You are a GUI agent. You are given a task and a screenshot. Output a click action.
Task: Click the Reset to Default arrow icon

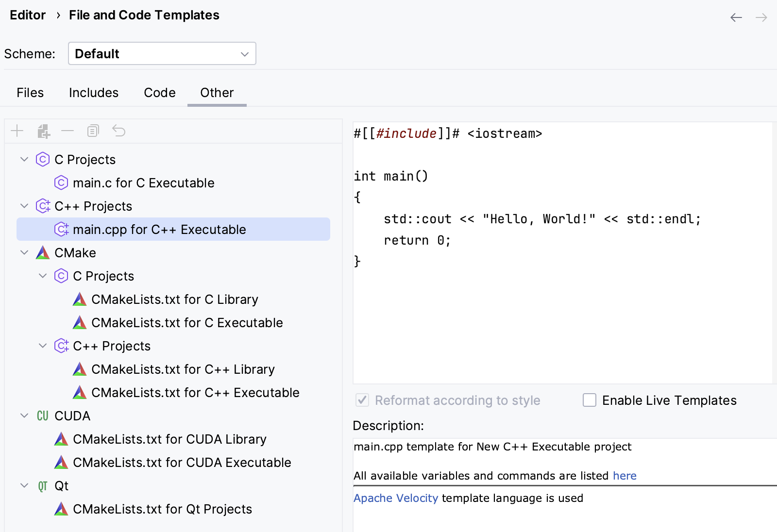coord(119,131)
